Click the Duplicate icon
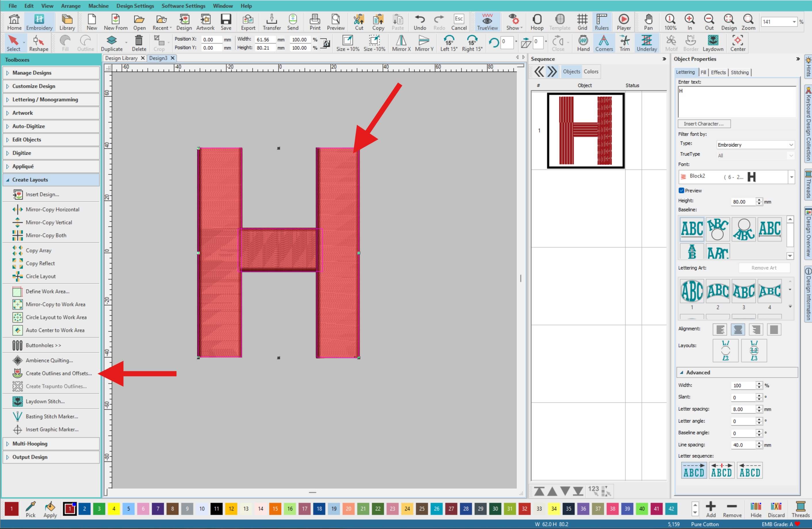The height and width of the screenshot is (529, 812). coord(112,43)
